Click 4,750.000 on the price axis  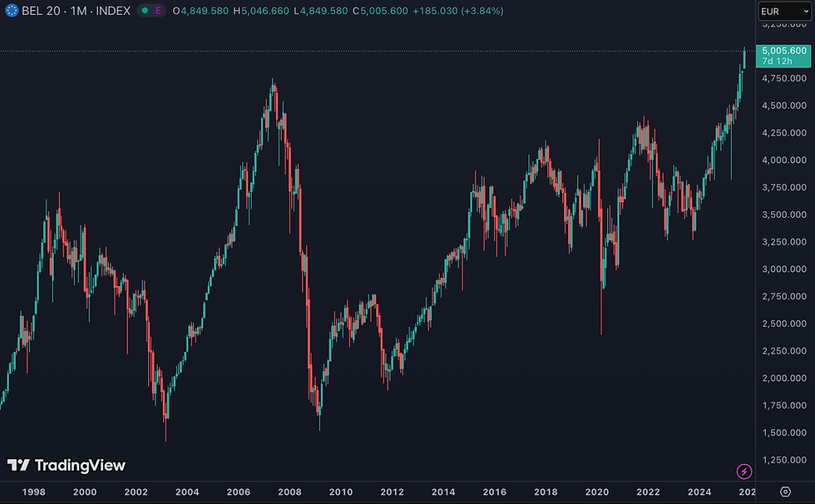(x=783, y=78)
